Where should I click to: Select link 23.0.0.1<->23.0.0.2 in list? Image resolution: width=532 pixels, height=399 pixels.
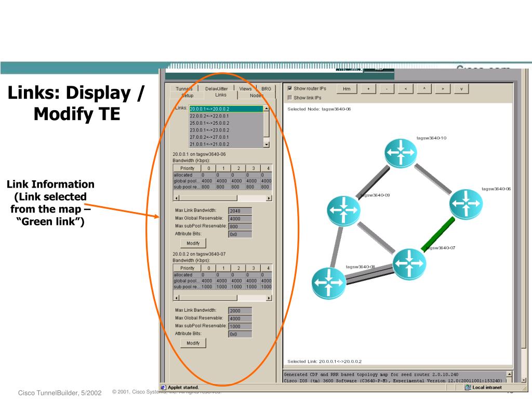click(226, 130)
